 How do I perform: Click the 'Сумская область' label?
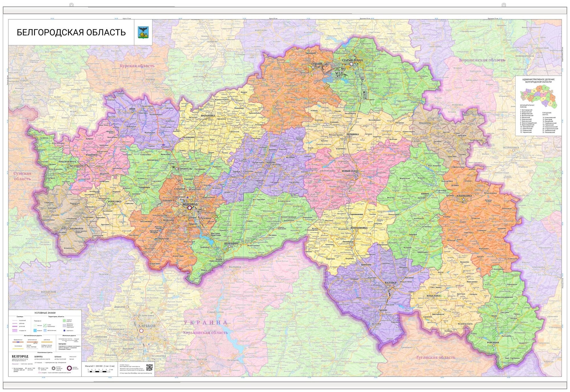(22, 176)
